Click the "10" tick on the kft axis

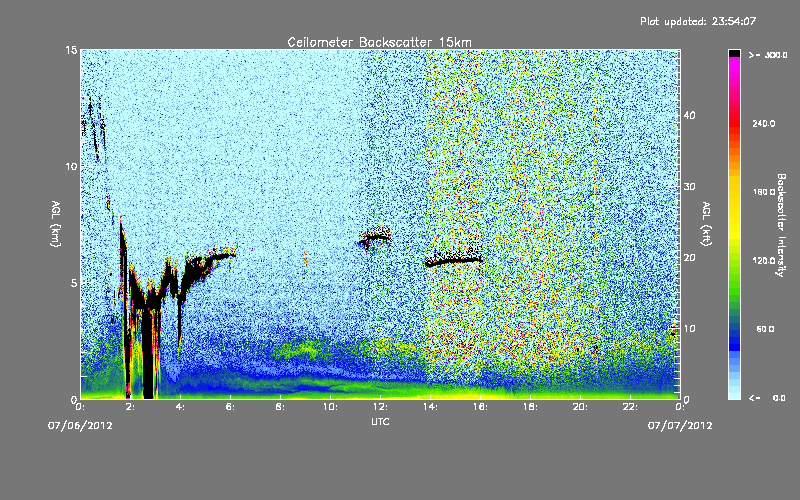coord(689,329)
